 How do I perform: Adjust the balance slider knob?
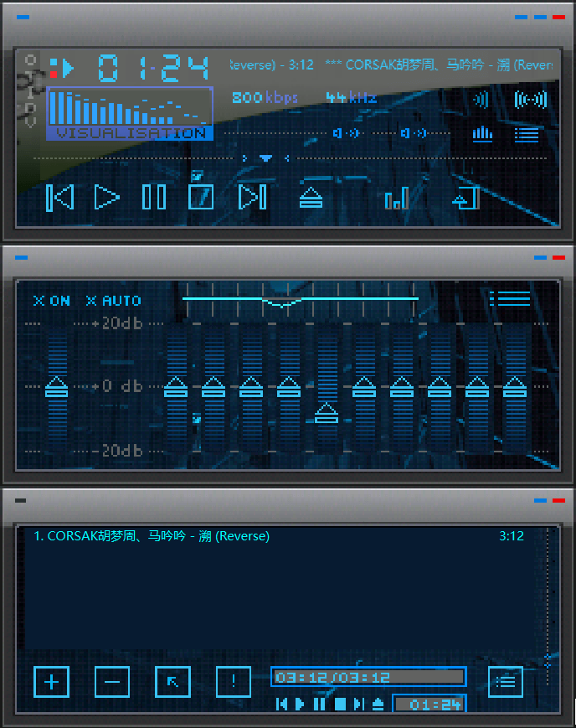point(414,133)
